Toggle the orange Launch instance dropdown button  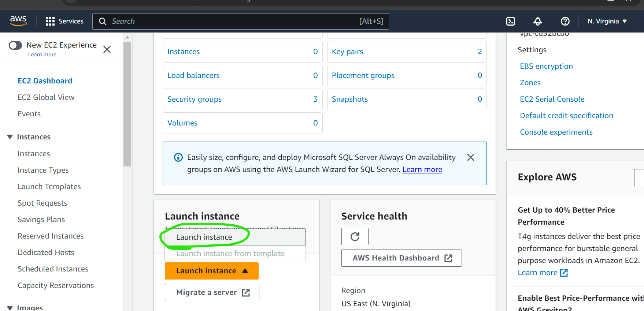(x=212, y=271)
